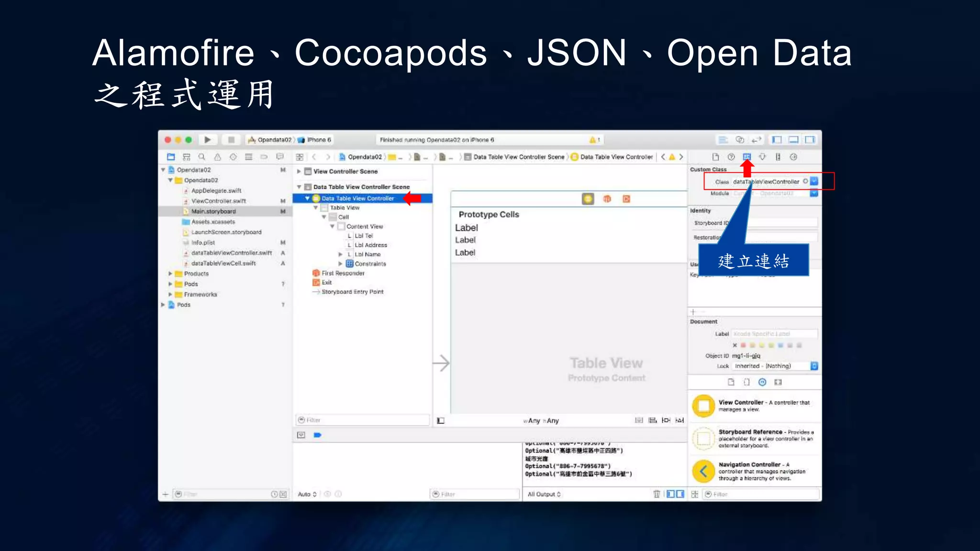The width and height of the screenshot is (980, 551).
Task: Show the File inspector
Action: 715,157
